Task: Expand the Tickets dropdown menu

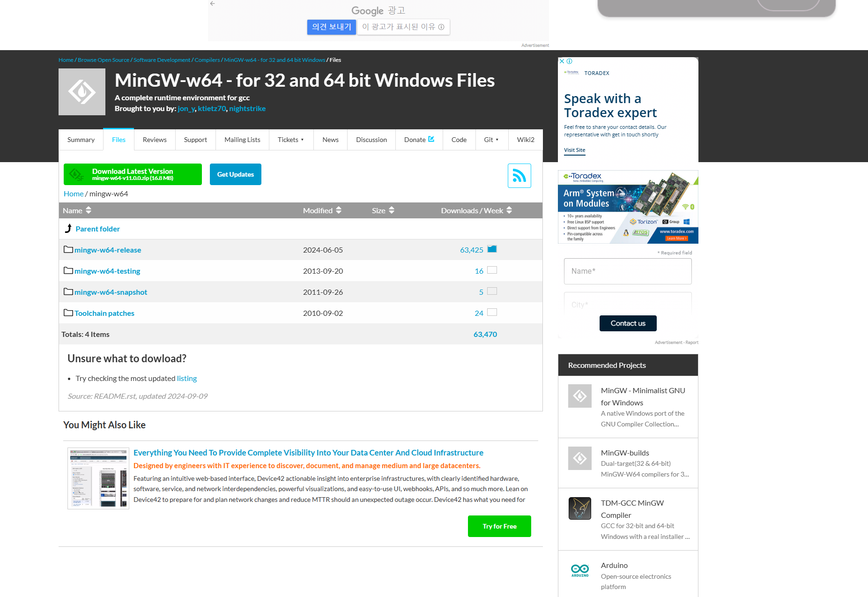Action: (x=291, y=140)
